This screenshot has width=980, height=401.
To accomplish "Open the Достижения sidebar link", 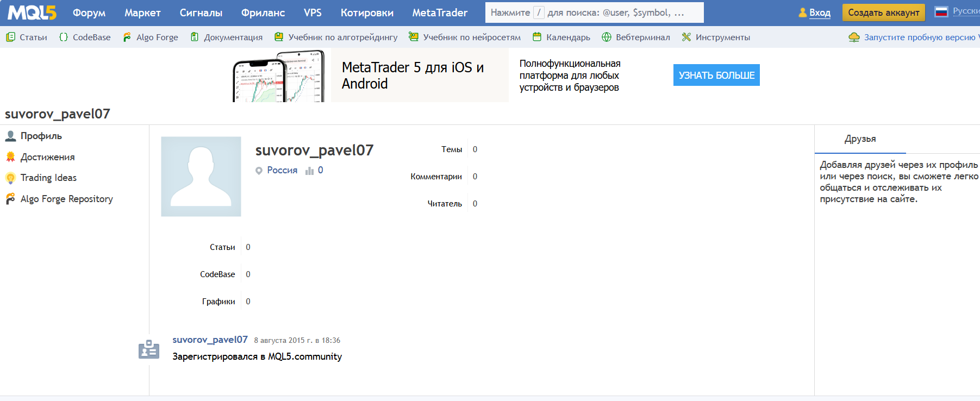I will (48, 157).
